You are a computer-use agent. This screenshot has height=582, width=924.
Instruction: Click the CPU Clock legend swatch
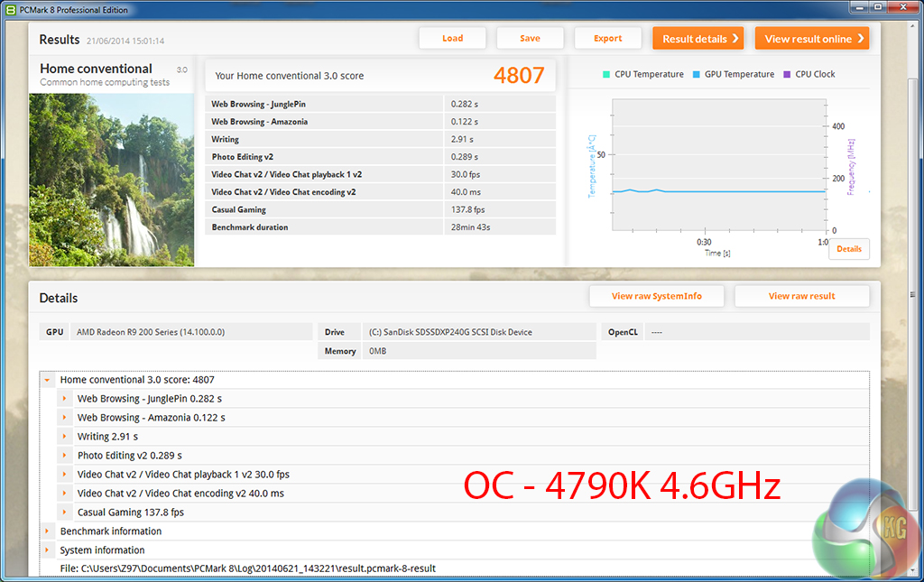[x=787, y=74]
